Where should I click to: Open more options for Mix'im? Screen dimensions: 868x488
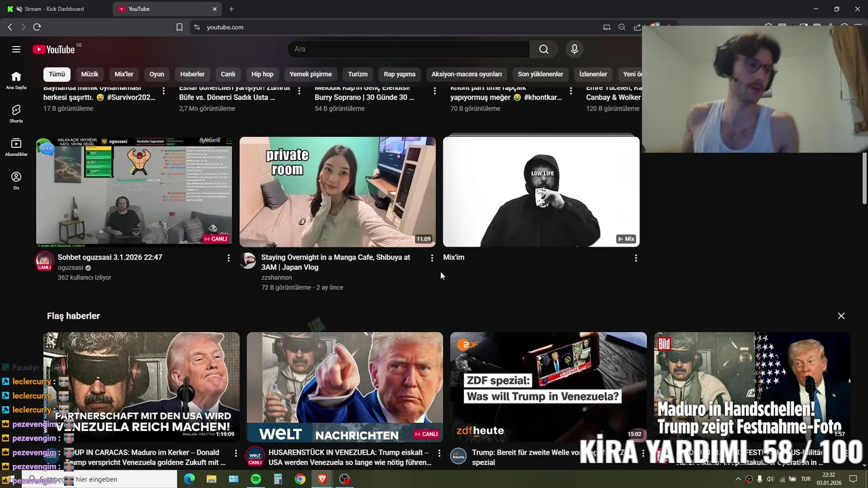pos(635,258)
